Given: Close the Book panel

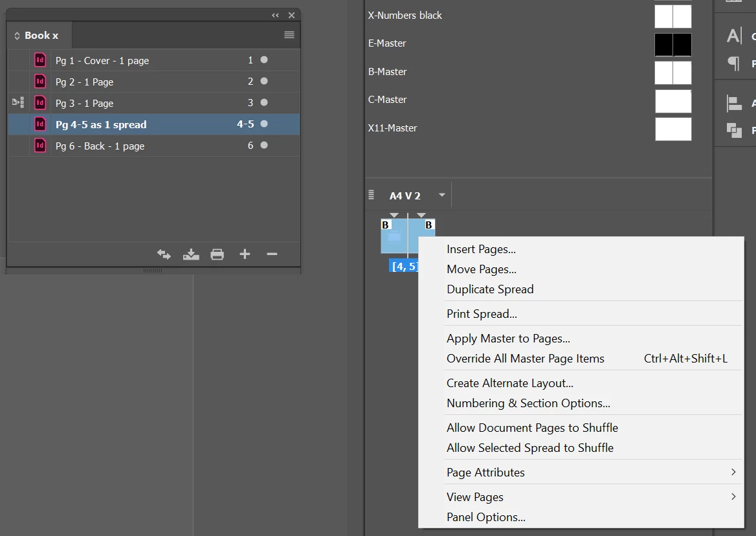Looking at the screenshot, I should pos(292,16).
